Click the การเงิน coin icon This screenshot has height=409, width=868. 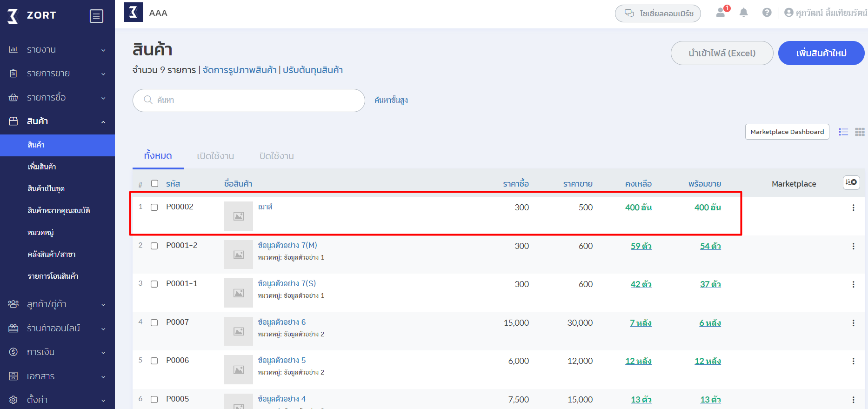coord(13,352)
